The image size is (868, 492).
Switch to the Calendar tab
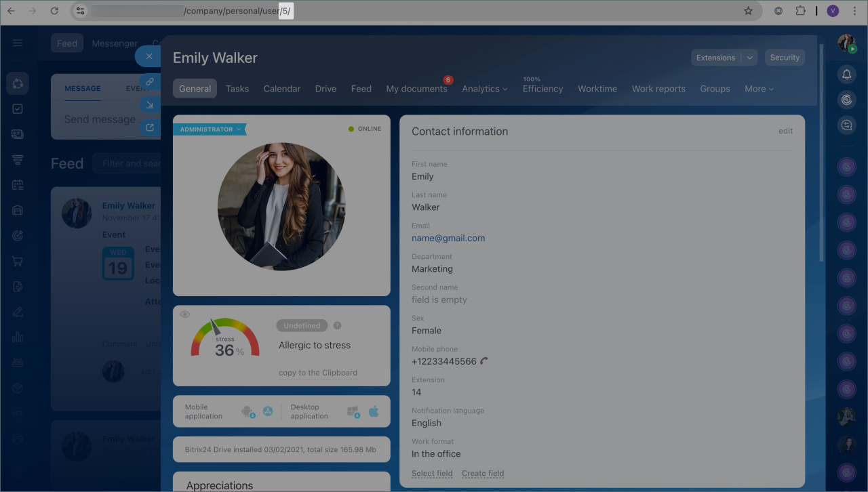point(281,89)
